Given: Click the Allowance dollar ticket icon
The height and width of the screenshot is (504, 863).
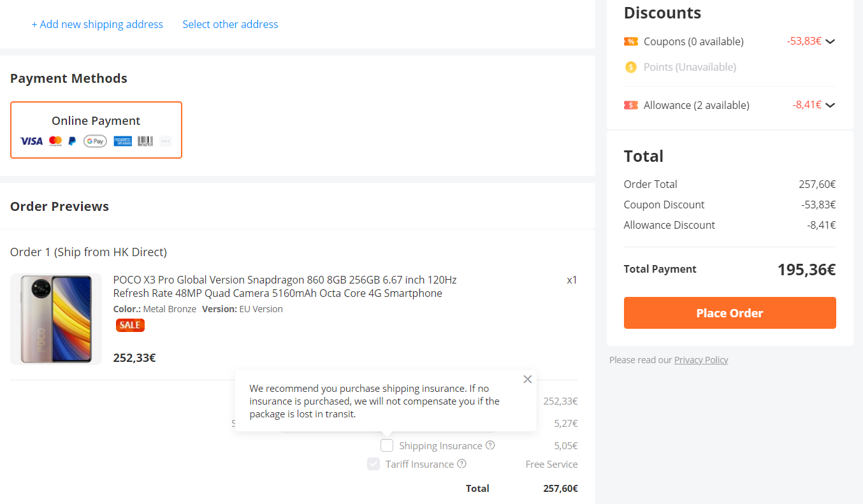Looking at the screenshot, I should (x=631, y=105).
